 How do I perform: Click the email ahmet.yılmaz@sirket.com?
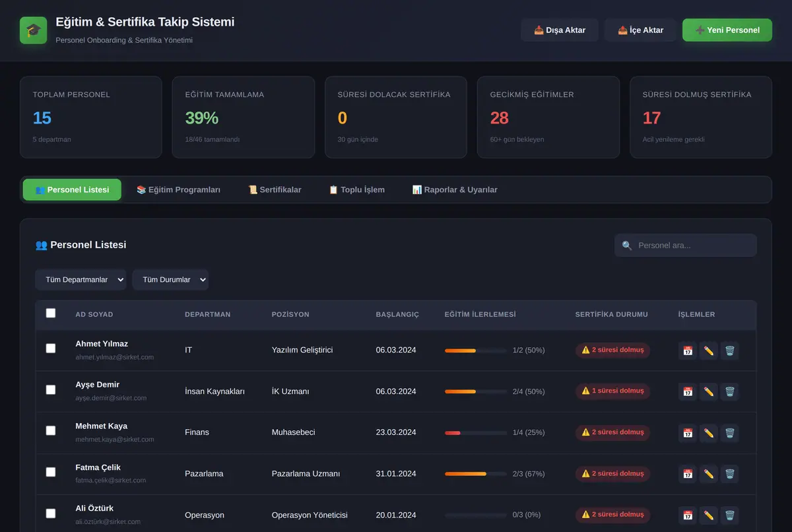[x=115, y=357]
